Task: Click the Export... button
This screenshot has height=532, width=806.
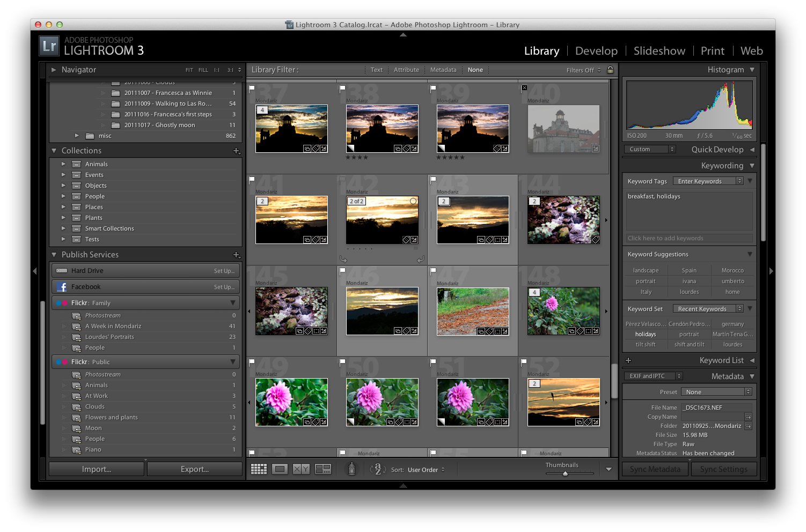Action: click(x=195, y=469)
